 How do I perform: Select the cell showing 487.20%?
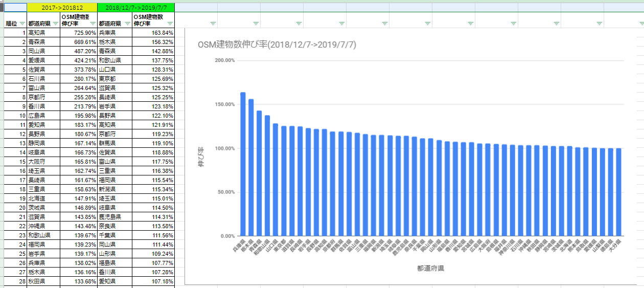click(x=79, y=51)
